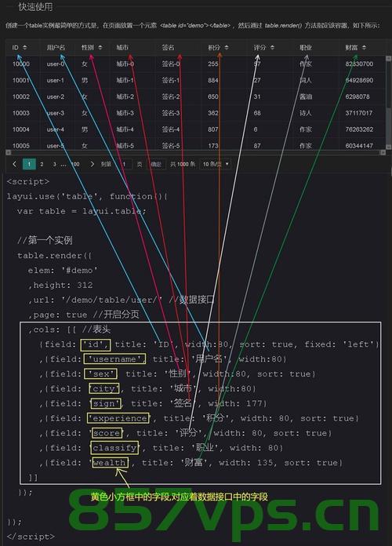Toggle sort arrows next to 积分 header
The image size is (392, 546).
(227, 47)
